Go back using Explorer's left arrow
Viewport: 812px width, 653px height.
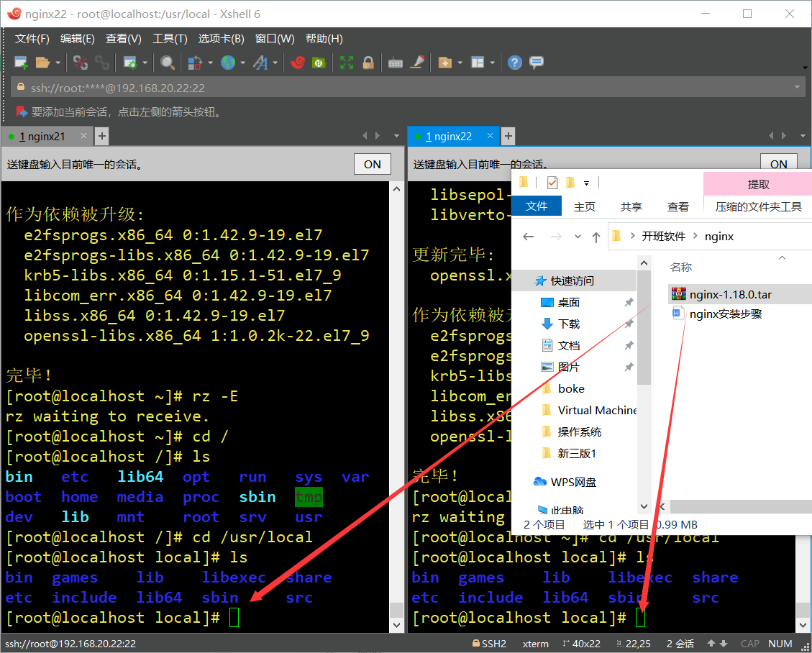(x=528, y=237)
